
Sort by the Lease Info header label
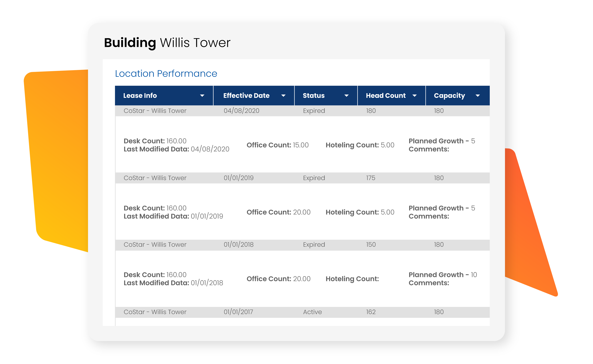pos(140,96)
